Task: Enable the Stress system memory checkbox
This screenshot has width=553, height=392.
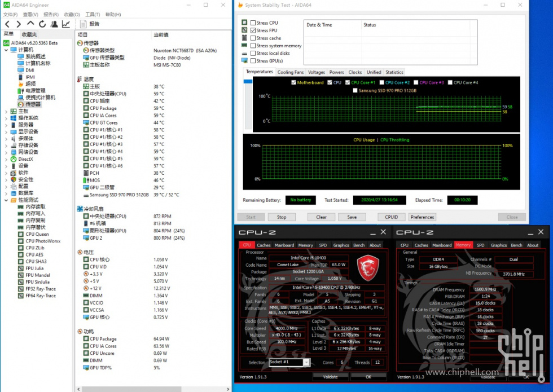Action: [253, 46]
